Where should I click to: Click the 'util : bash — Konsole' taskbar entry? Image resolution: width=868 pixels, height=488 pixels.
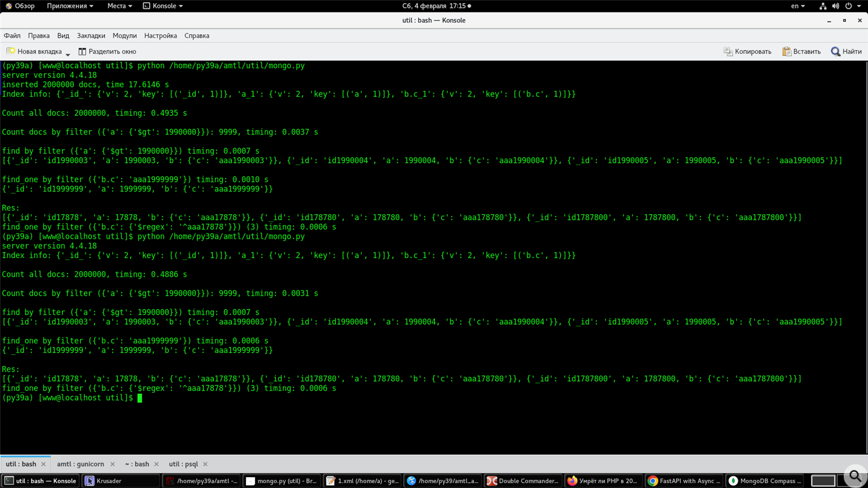click(40, 481)
